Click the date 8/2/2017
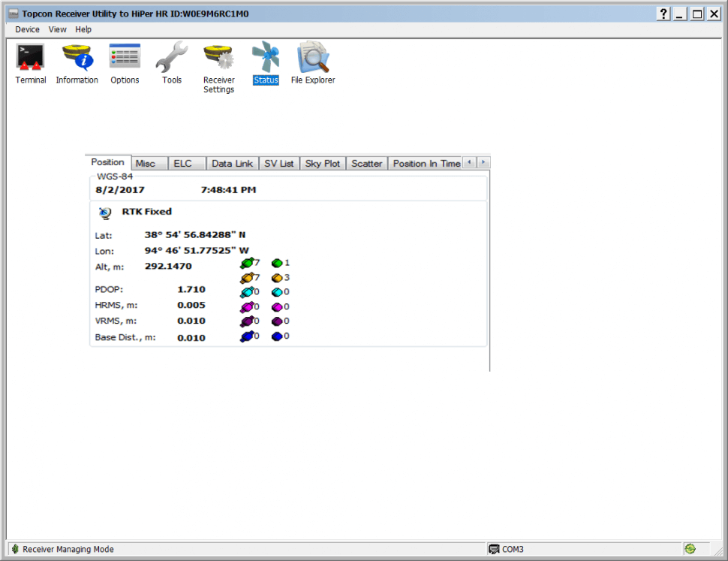The width and height of the screenshot is (728, 561). point(120,190)
